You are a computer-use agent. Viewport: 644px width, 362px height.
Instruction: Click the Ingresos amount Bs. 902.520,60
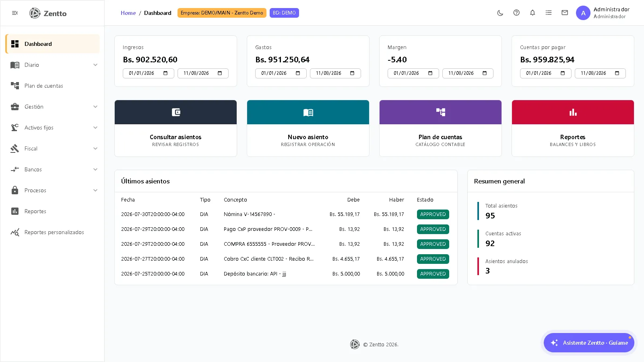[150, 60]
